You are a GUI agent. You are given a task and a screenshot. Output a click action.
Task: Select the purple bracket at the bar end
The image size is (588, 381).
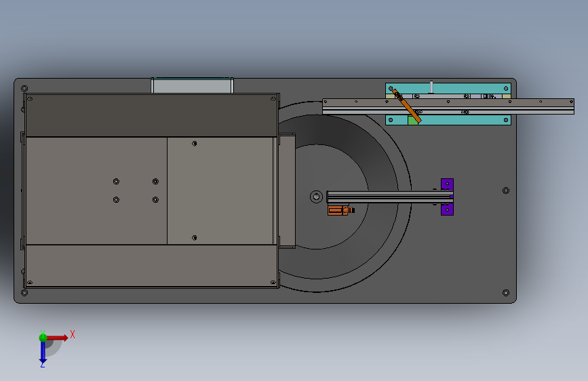pyautogui.click(x=447, y=197)
